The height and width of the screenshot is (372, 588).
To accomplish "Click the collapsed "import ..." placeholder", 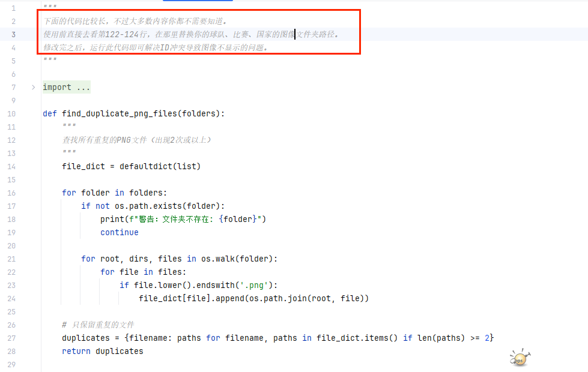I will 67,88.
